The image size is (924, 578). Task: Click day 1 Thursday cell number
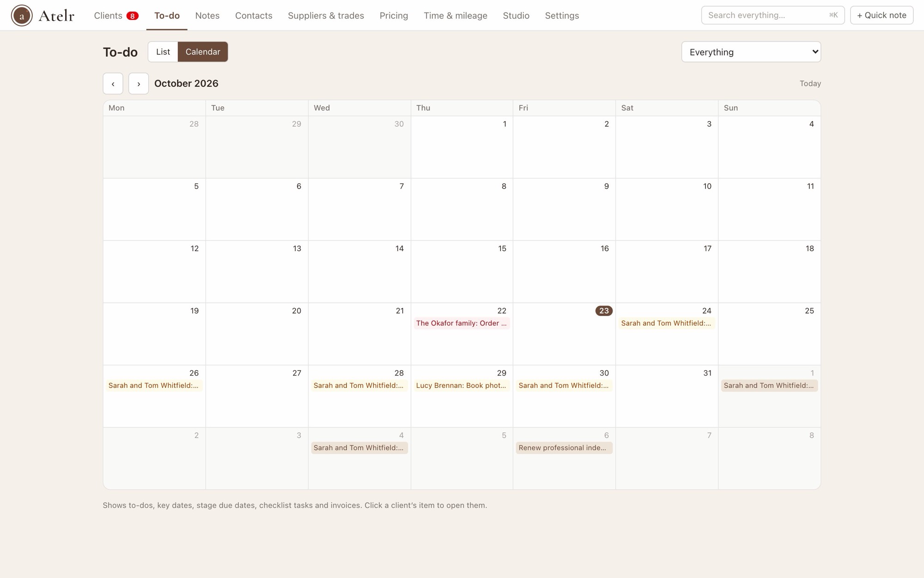(505, 124)
